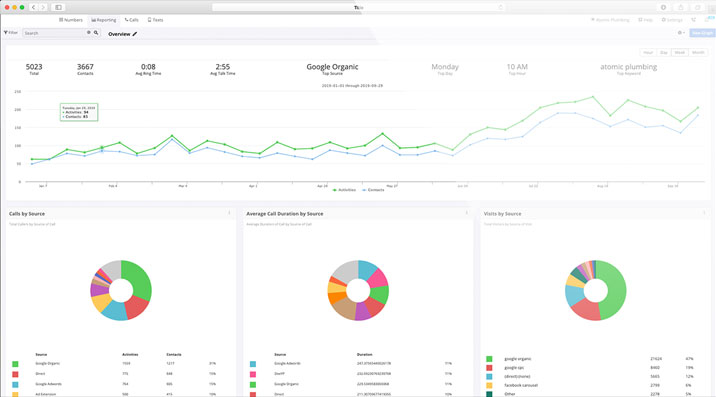Image resolution: width=716 pixels, height=397 pixels.
Task: Open the Settings link
Action: click(672, 20)
